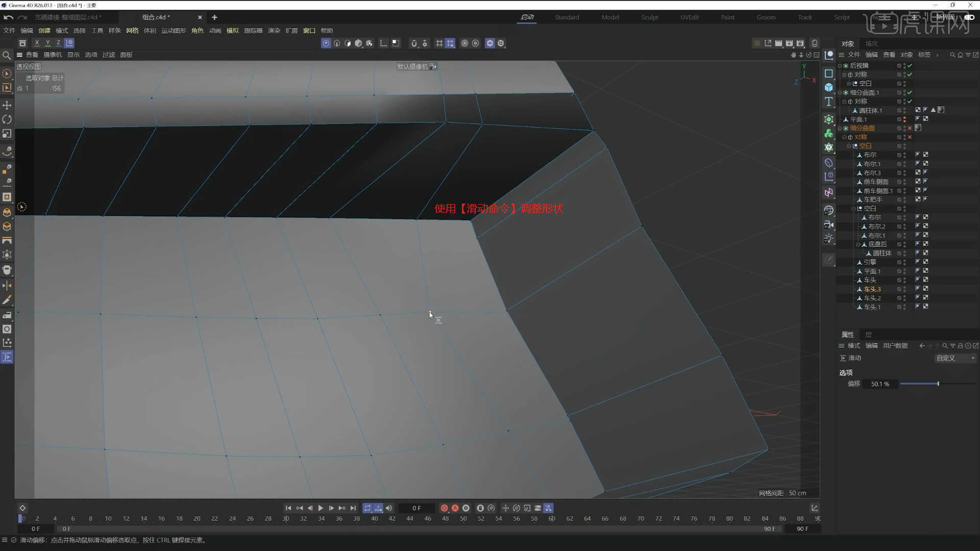Image resolution: width=980 pixels, height=551 pixels.
Task: Play the animation forward
Action: (321, 508)
